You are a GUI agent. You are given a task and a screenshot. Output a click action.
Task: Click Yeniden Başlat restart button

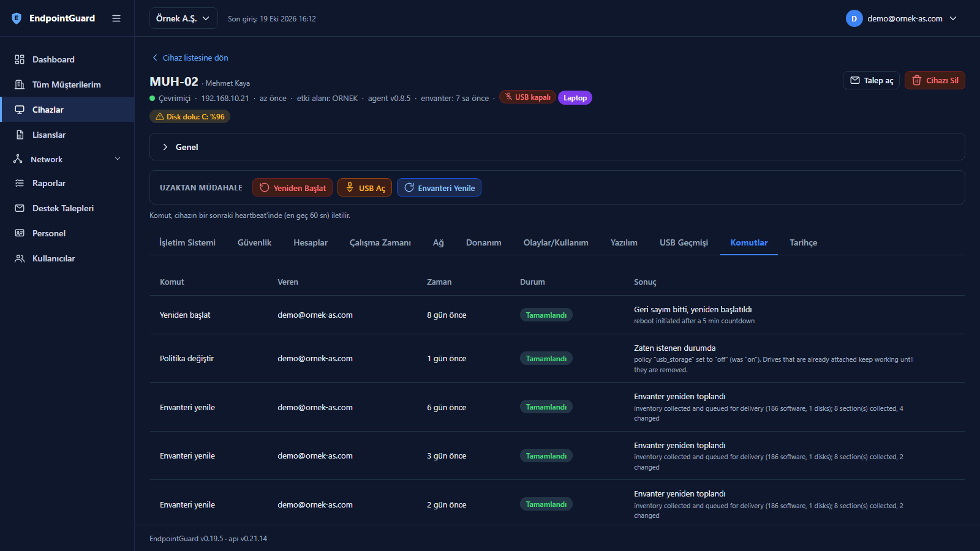[x=292, y=187]
